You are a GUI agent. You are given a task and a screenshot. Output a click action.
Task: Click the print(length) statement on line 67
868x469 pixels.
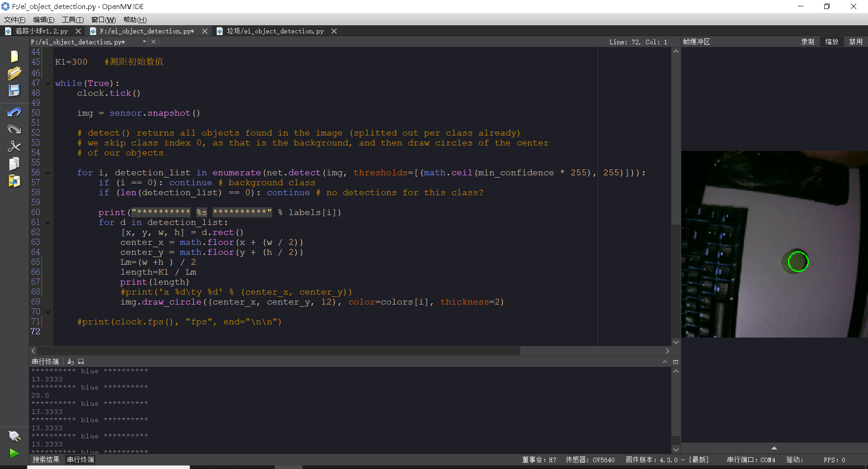[x=155, y=282]
